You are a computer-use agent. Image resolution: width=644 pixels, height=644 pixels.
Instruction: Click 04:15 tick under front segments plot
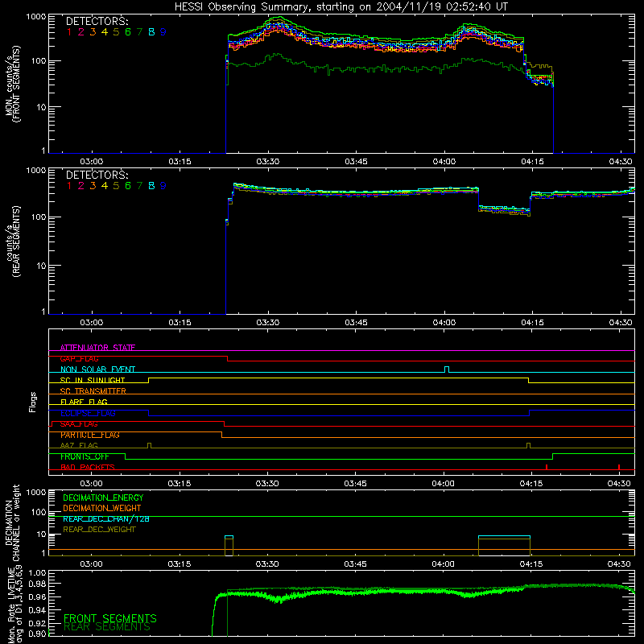point(532,162)
